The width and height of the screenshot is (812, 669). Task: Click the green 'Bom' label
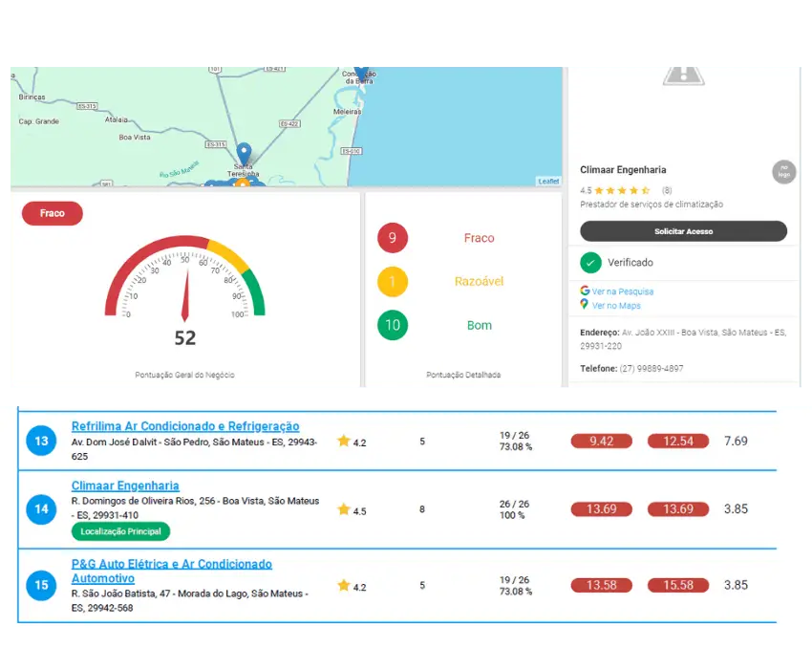(x=480, y=326)
